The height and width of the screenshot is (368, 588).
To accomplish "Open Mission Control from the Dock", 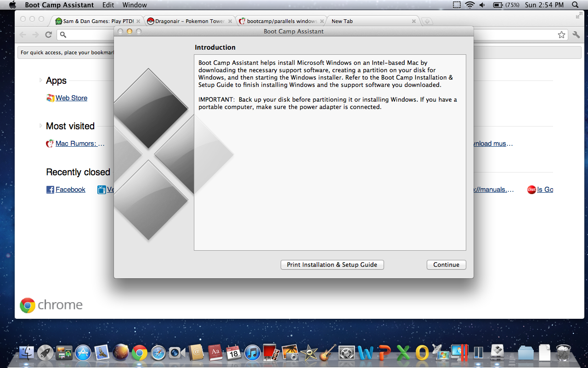I will click(x=64, y=353).
